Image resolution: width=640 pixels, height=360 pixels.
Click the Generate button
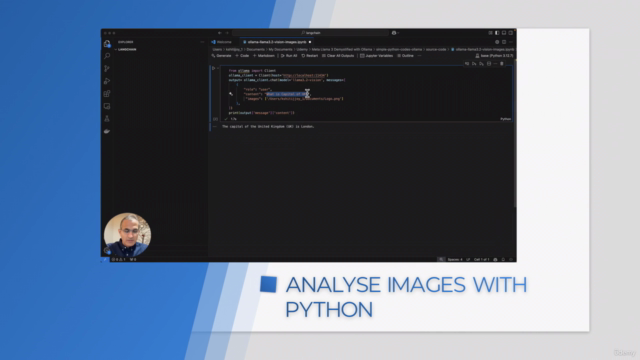(221, 56)
